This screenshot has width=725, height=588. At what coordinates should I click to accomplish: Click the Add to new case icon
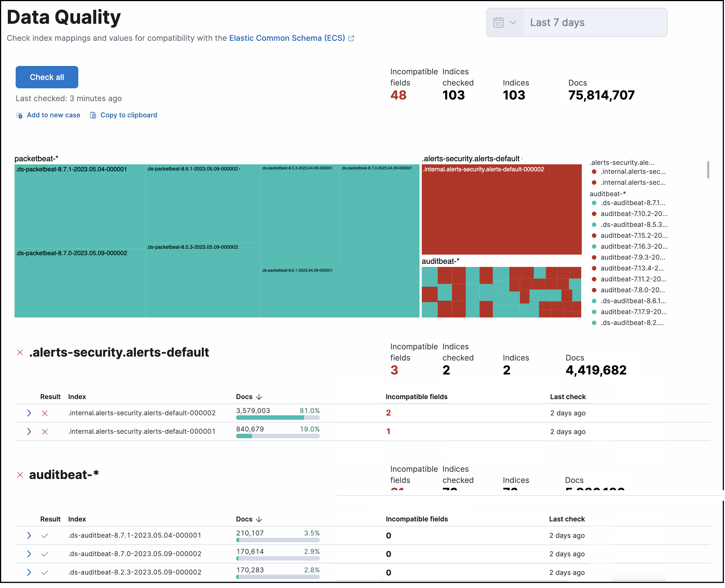coord(20,115)
